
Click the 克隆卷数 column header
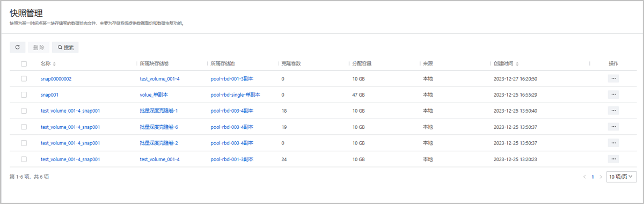click(x=291, y=64)
